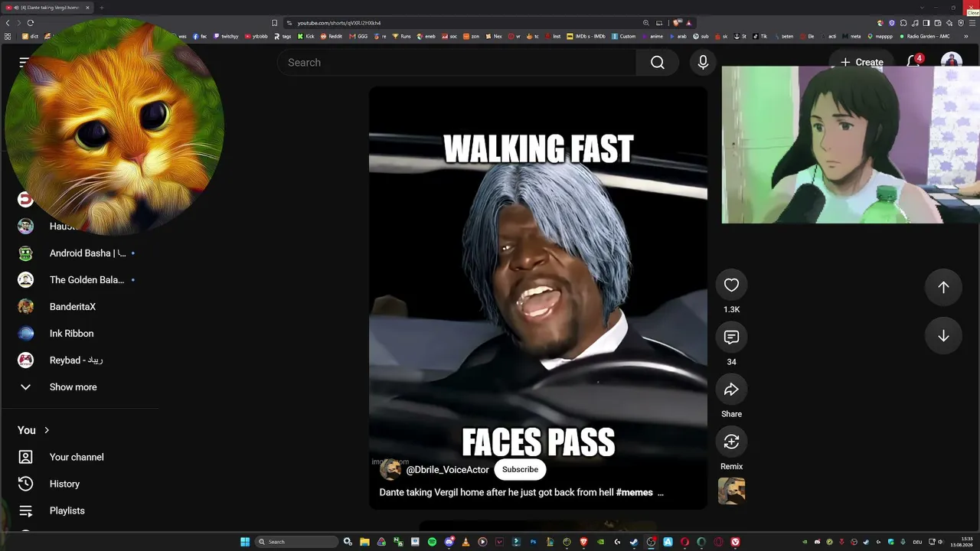Open the Radio Garden bookmark

pos(925,36)
